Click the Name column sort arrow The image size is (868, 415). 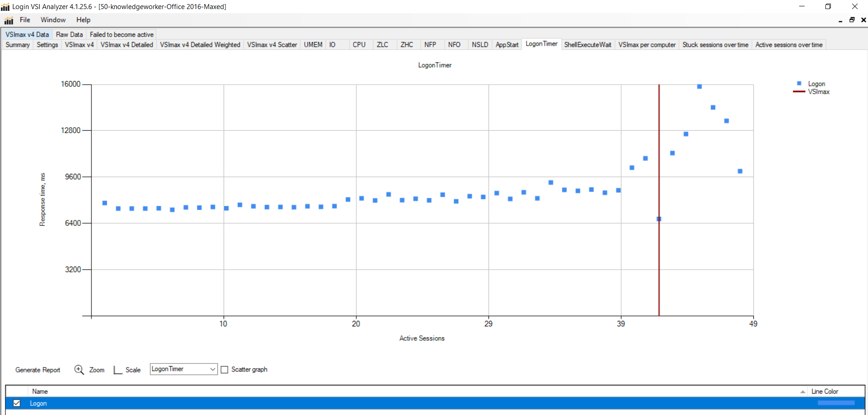[x=802, y=391]
